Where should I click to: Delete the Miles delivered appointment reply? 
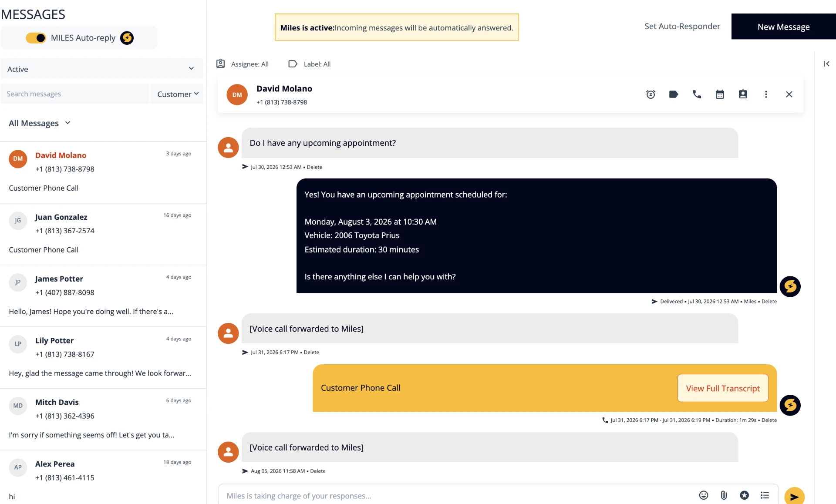tap(769, 302)
